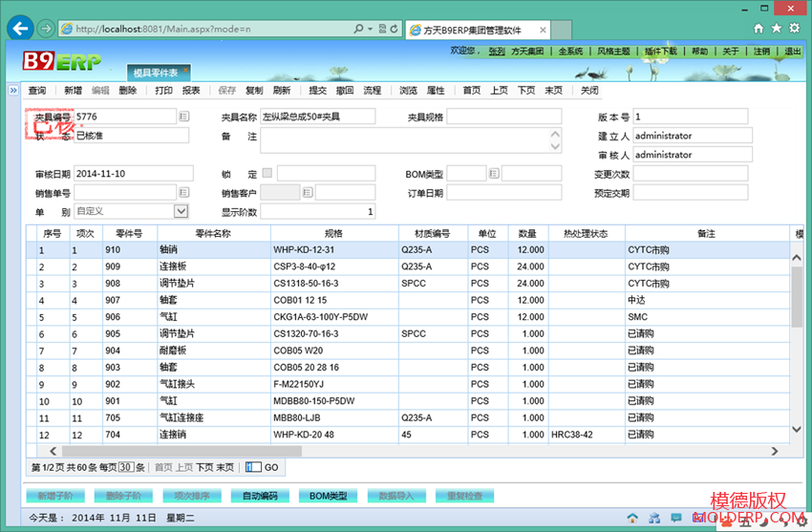This screenshot has width=812, height=532.
Task: Click lookup icon beside BOM类型 field
Action: coord(494,174)
